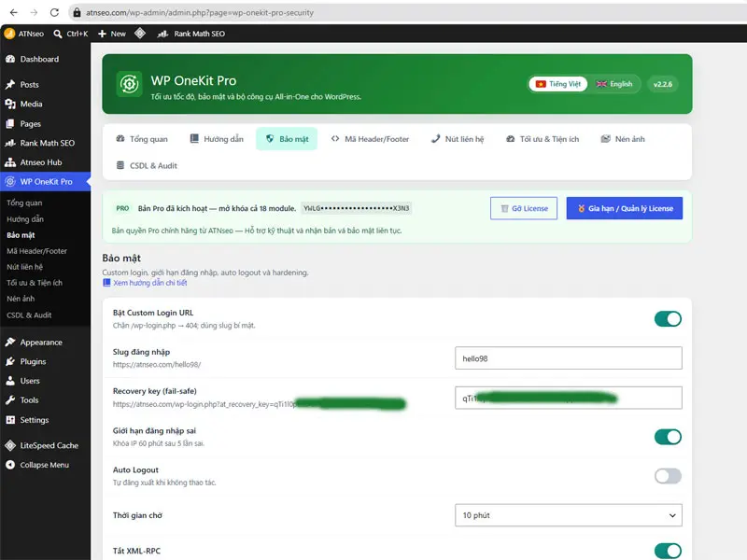Click the WP OneKit Pro header logo
This screenshot has height=560, width=747.
(129, 84)
